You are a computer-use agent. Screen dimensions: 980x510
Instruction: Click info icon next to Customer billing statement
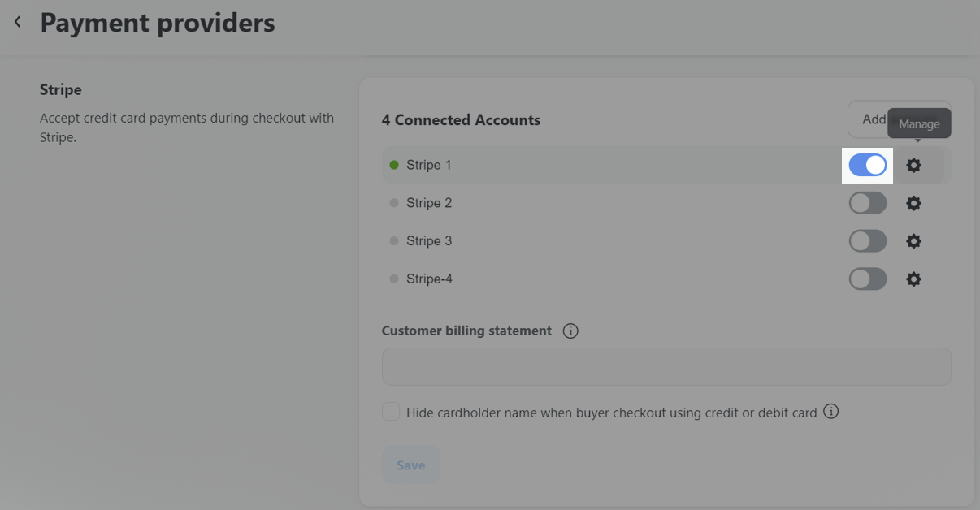point(570,331)
